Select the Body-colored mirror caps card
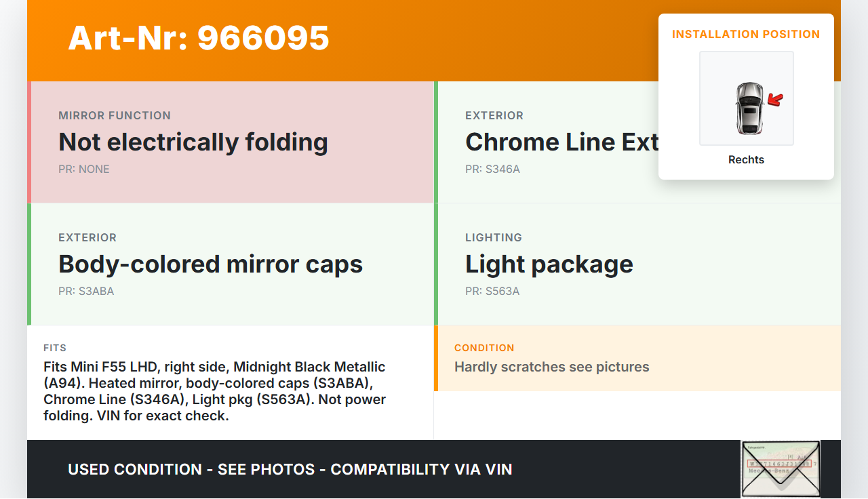Image resolution: width=868 pixels, height=499 pixels. click(x=232, y=264)
